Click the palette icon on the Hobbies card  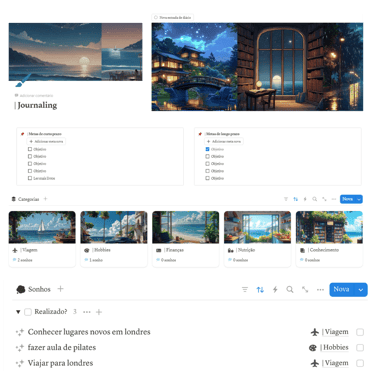(x=87, y=250)
